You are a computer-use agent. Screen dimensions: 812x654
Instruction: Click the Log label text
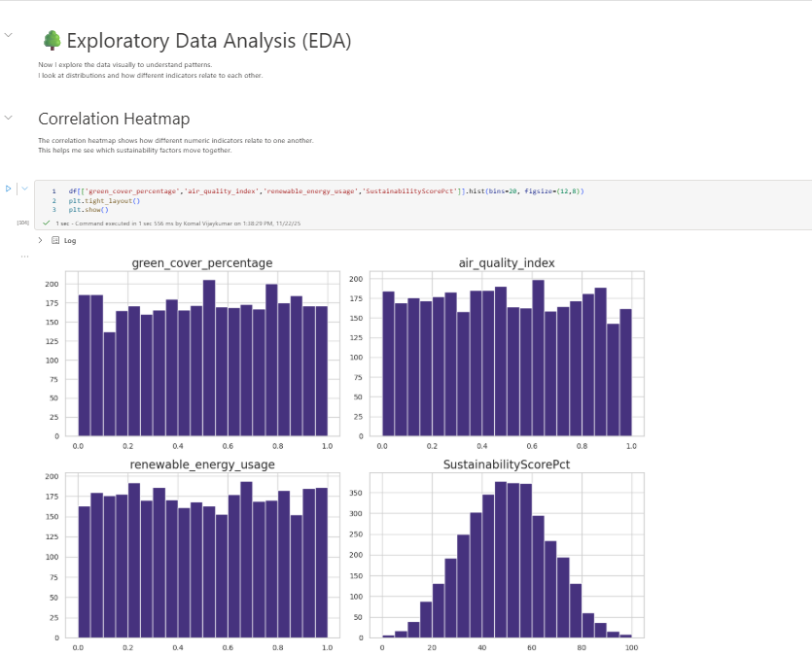tap(70, 240)
